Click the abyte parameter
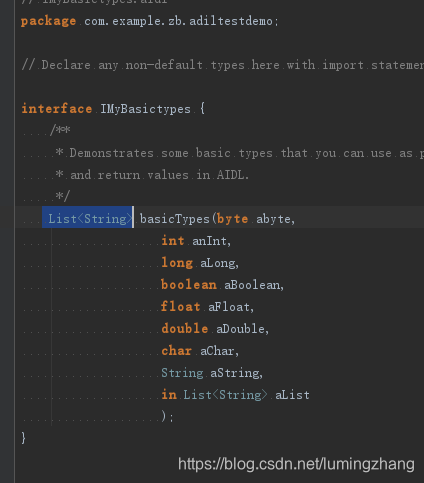 273,219
